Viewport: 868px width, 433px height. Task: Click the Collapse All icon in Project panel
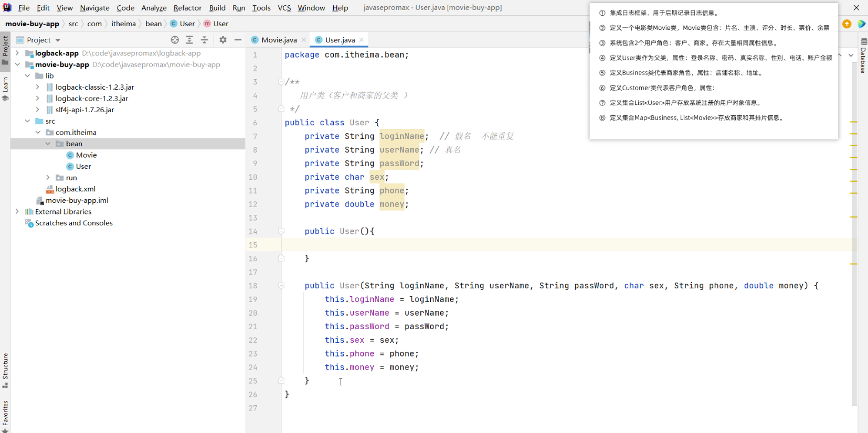tap(204, 40)
